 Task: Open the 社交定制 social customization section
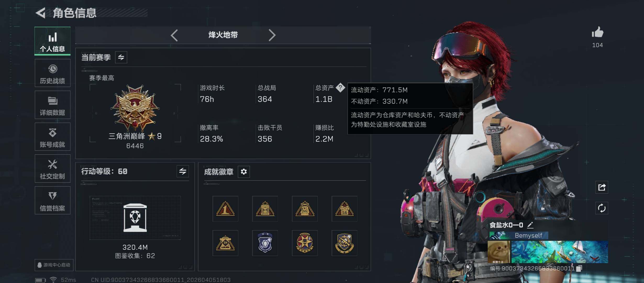52,168
